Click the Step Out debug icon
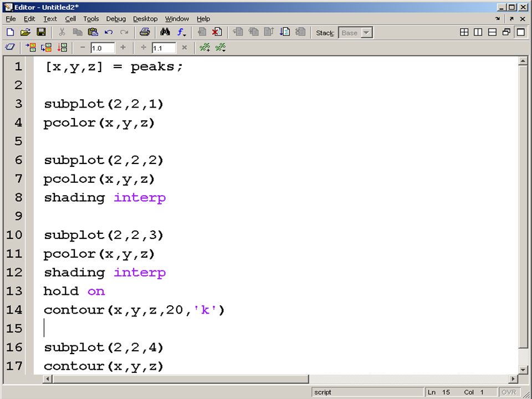Screen dimensions: 532x399 coord(269,32)
